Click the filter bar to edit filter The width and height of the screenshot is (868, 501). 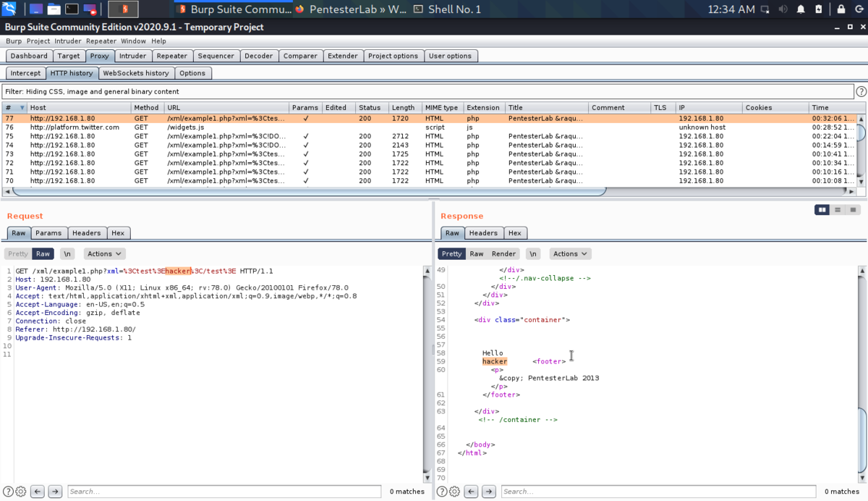tap(428, 92)
